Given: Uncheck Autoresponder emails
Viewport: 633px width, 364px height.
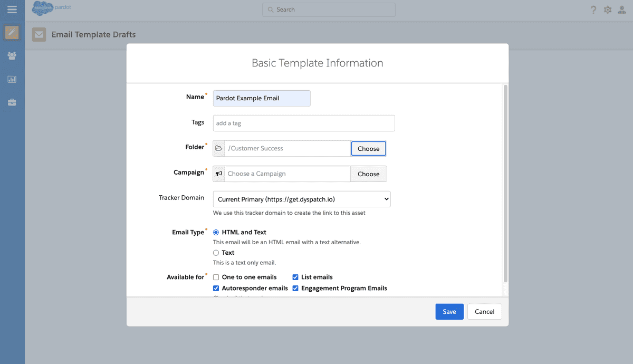Looking at the screenshot, I should point(216,289).
